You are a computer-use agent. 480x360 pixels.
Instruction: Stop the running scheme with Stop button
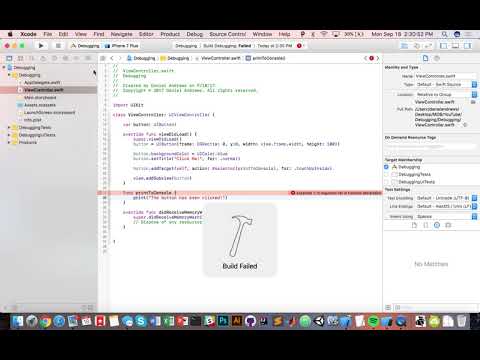(x=58, y=46)
